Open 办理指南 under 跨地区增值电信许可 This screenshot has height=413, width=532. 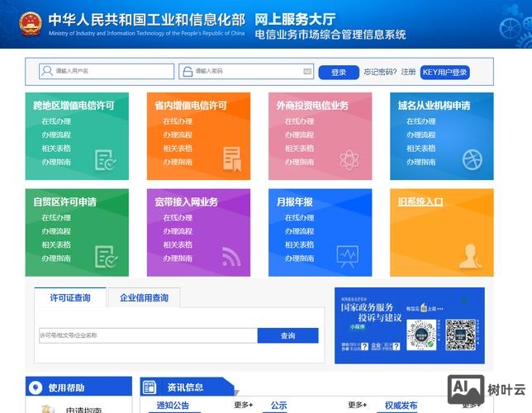[x=56, y=162]
